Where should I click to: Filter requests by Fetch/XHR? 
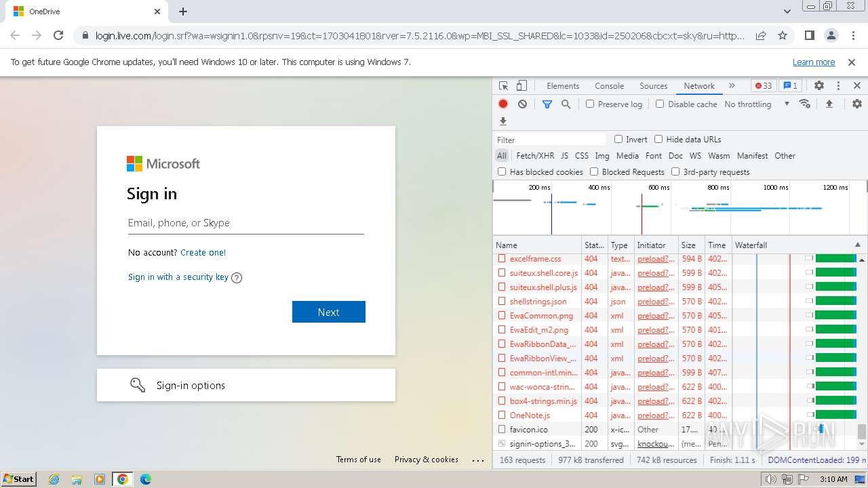click(535, 155)
